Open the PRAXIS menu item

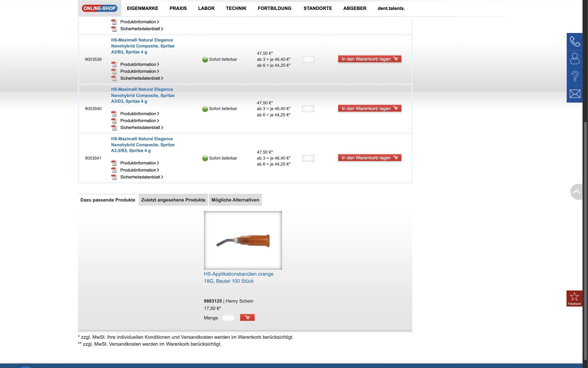[x=178, y=8]
